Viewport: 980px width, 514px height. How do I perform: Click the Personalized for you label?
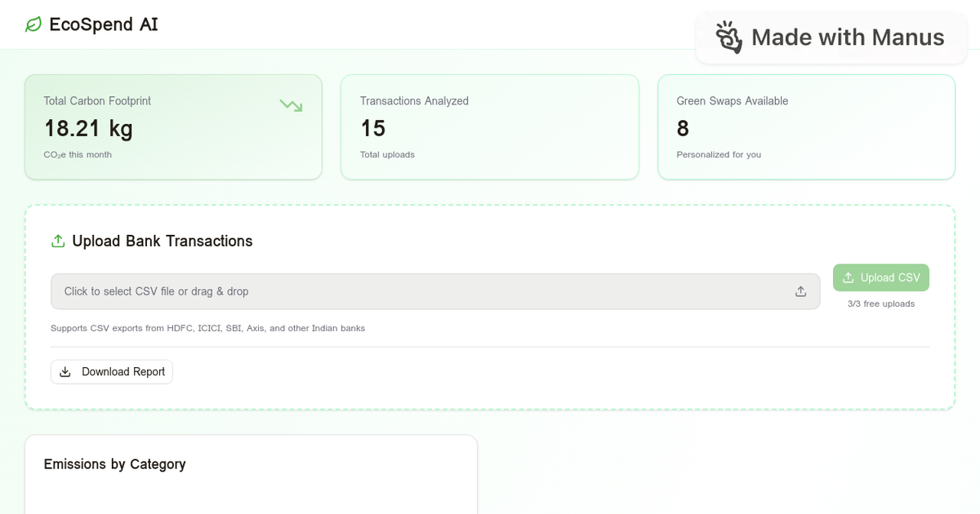[x=719, y=154]
